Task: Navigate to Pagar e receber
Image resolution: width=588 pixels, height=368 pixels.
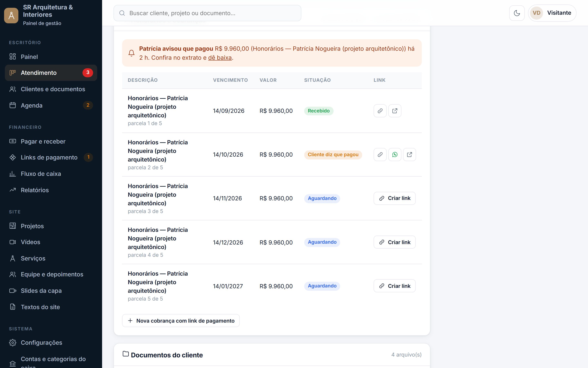Action: coord(51,141)
